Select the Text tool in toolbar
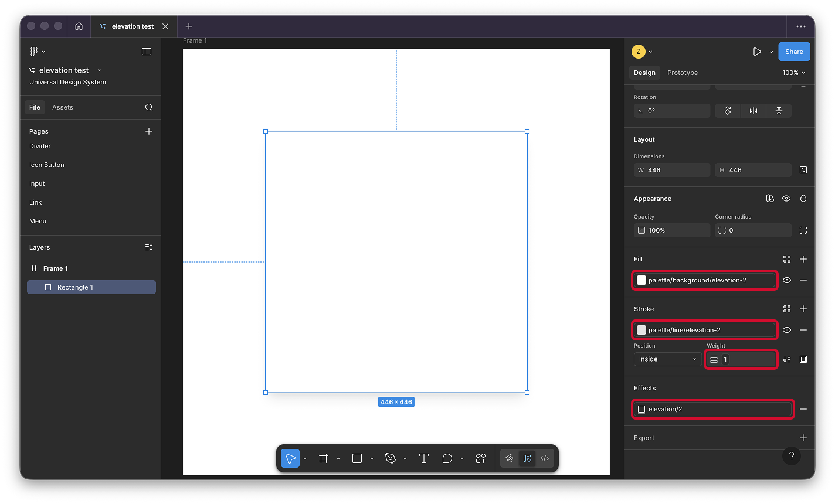This screenshot has height=504, width=835. pos(424,458)
